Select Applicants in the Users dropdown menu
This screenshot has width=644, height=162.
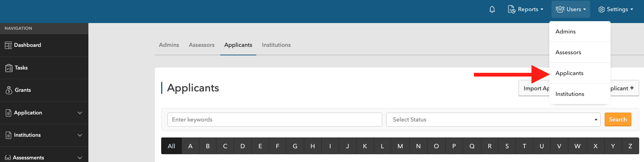[569, 73]
